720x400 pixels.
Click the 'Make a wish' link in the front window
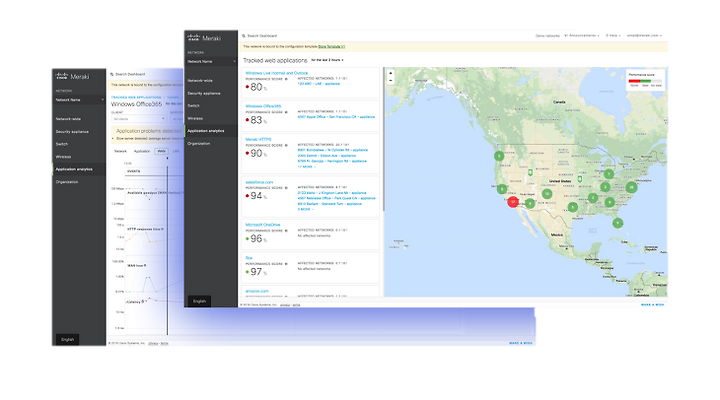tap(652, 305)
